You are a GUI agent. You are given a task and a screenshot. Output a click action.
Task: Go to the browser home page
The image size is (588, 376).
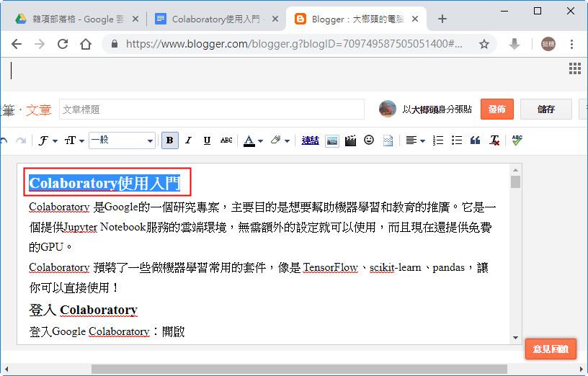pos(86,44)
